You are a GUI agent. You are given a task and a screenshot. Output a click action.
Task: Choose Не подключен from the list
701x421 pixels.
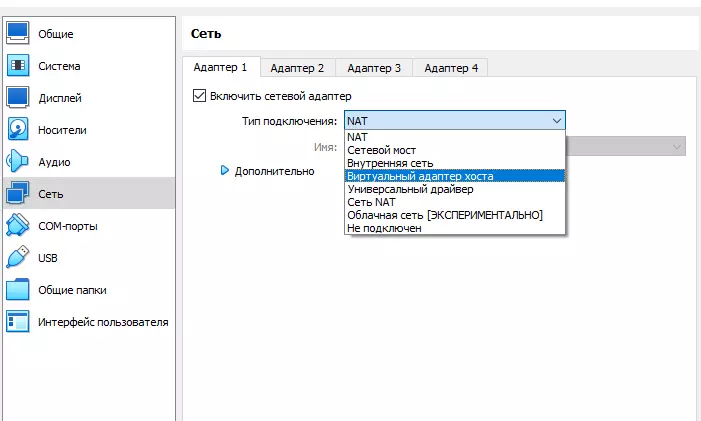455,228
